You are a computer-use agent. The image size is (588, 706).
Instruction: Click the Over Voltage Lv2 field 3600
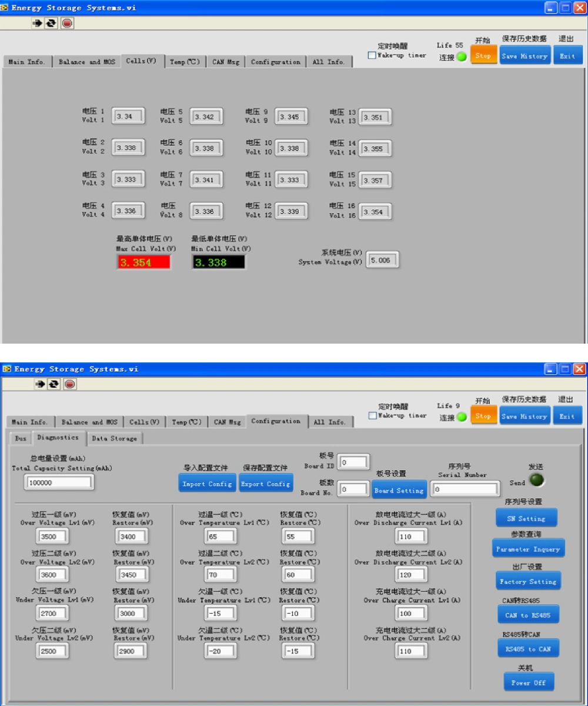[x=52, y=575]
